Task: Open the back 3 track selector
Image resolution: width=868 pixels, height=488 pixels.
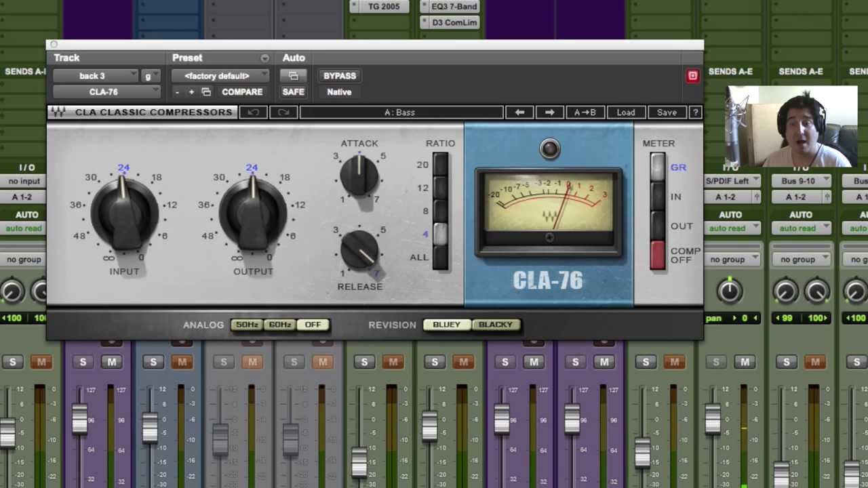Action: 95,76
